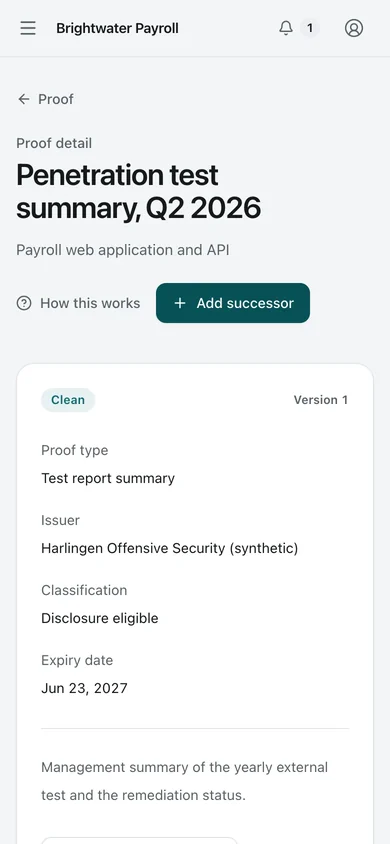
Task: Click the back arrow beside Proof
Action: coord(24,99)
